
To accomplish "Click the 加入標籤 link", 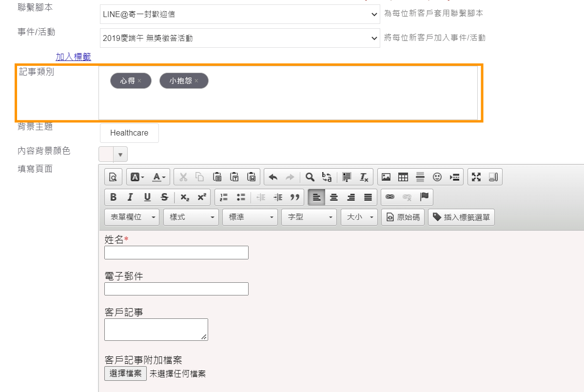I will click(73, 57).
